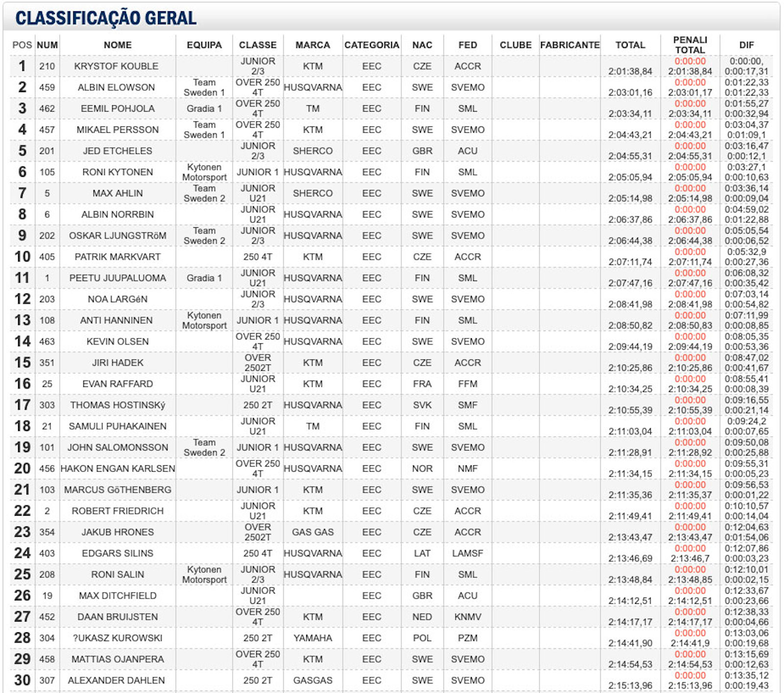Screen dimensions: 784x693
Task: Click rider number 459
Action: (47, 87)
